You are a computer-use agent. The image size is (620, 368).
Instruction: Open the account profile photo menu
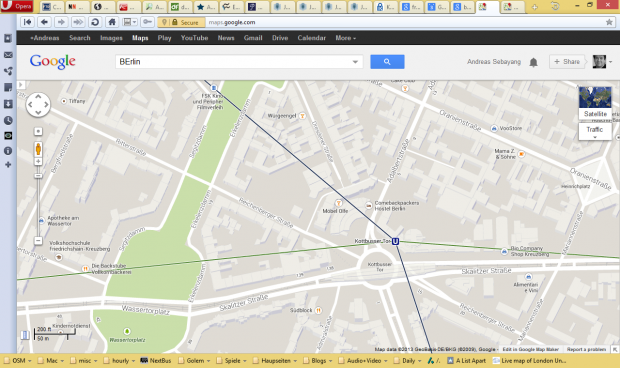point(602,62)
